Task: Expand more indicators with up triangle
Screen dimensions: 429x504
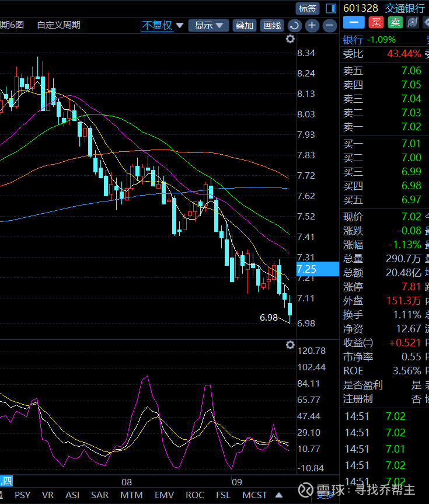Action: point(279,495)
